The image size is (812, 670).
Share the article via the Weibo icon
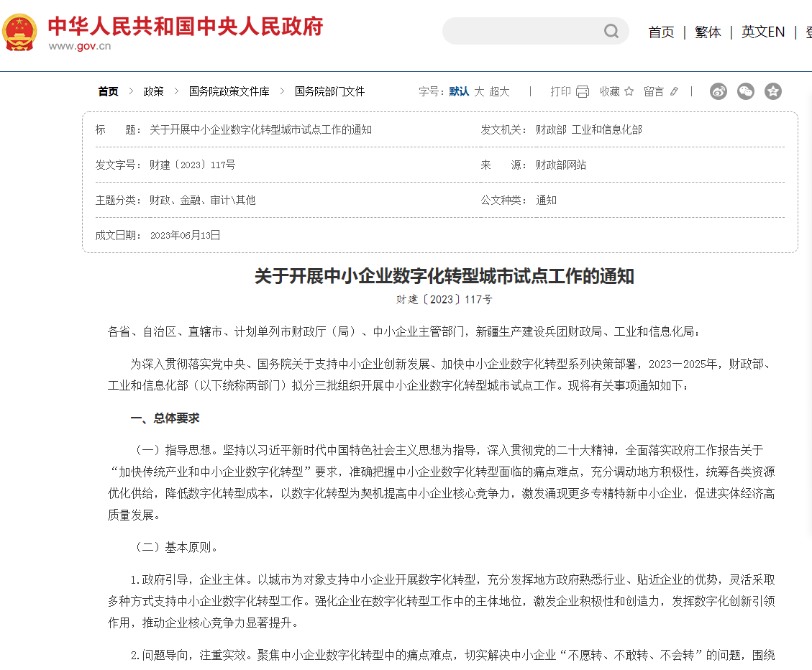[718, 91]
